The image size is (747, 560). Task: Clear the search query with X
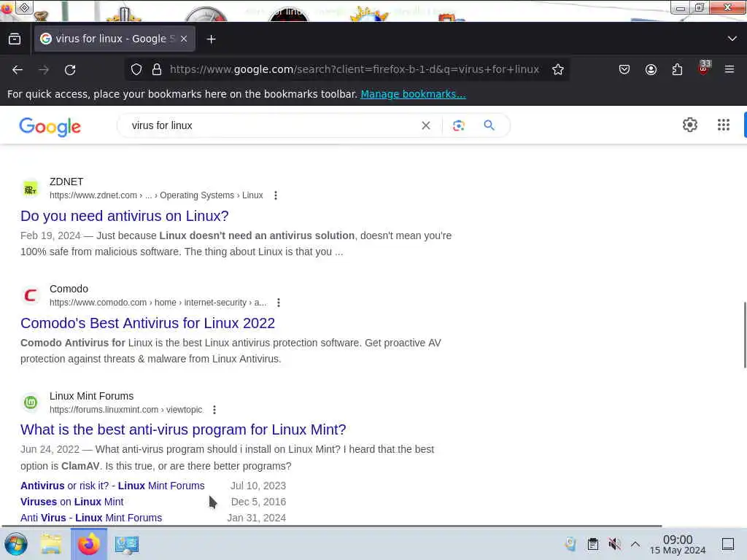pyautogui.click(x=426, y=125)
